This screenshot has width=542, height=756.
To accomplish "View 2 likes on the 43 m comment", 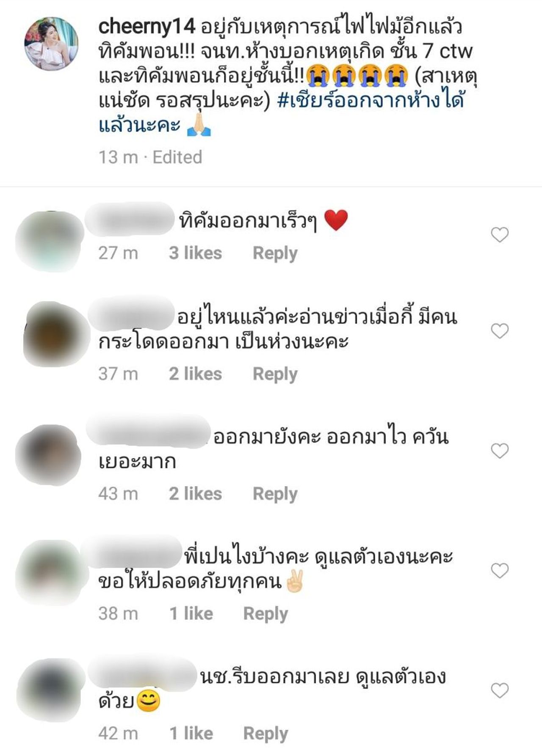I will pos(195,494).
